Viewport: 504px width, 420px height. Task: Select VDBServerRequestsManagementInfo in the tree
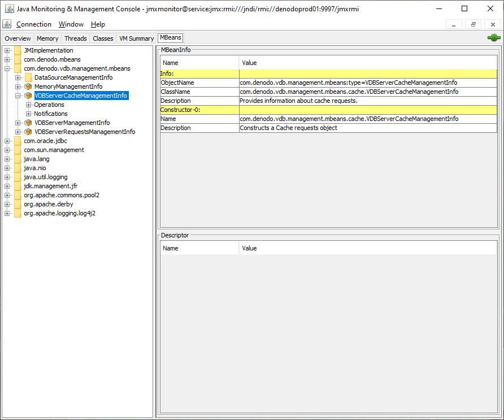85,132
